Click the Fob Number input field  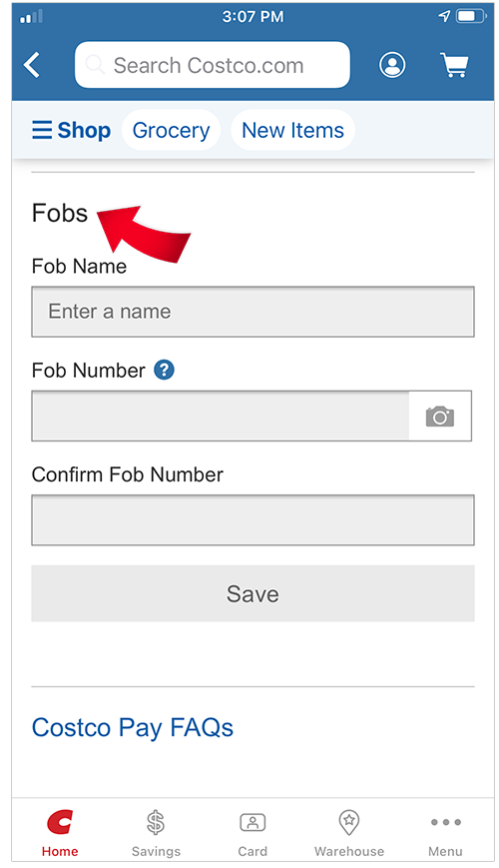tap(221, 417)
